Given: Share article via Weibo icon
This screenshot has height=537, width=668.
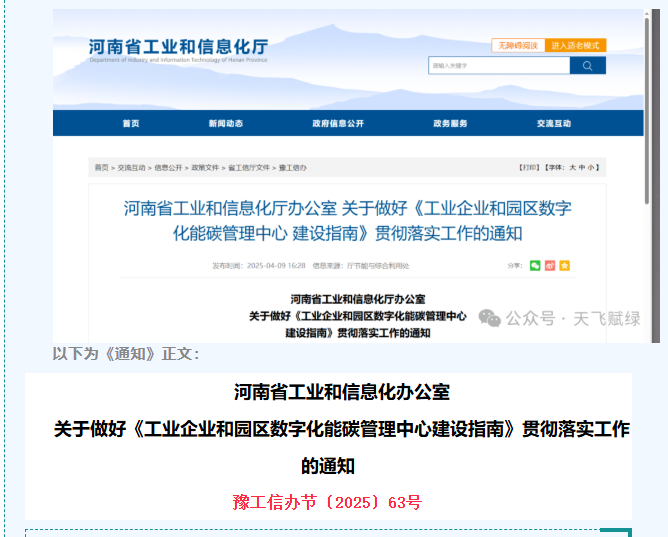Looking at the screenshot, I should [549, 265].
